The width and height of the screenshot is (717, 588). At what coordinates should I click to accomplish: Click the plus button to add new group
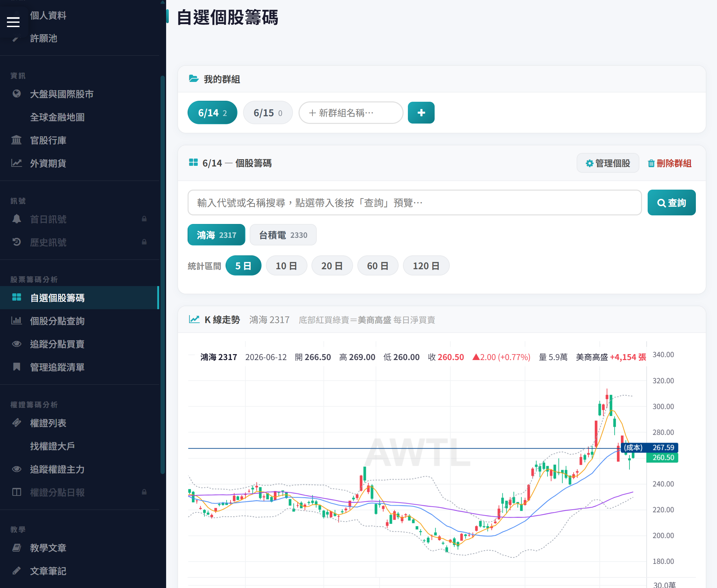[x=421, y=112]
